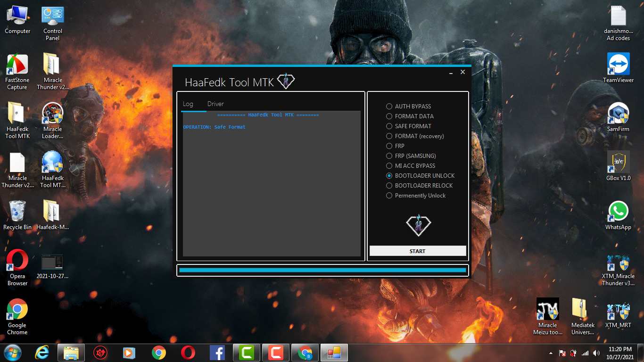Click the 'OPERATION: Safe Format' log line
Viewport: 644px width, 362px height.
coord(214,127)
